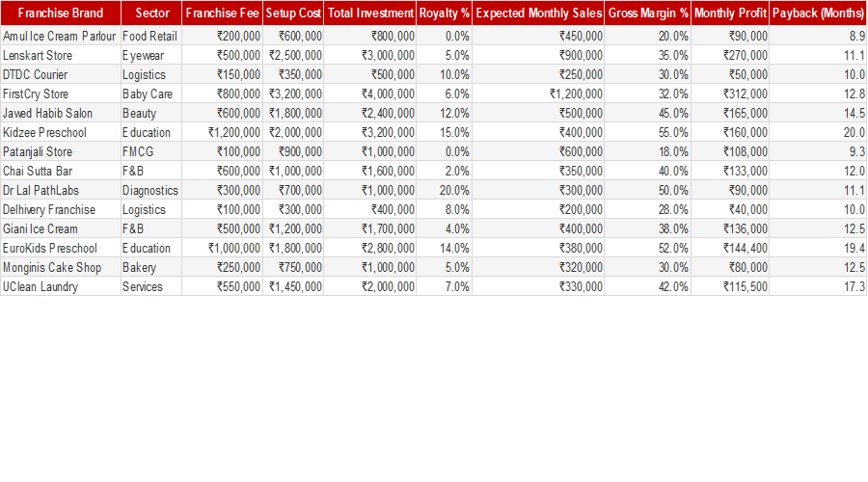This screenshot has height=482, width=868.
Task: Select Delhivery's ₹400,000 total investment
Action: pyautogui.click(x=370, y=210)
